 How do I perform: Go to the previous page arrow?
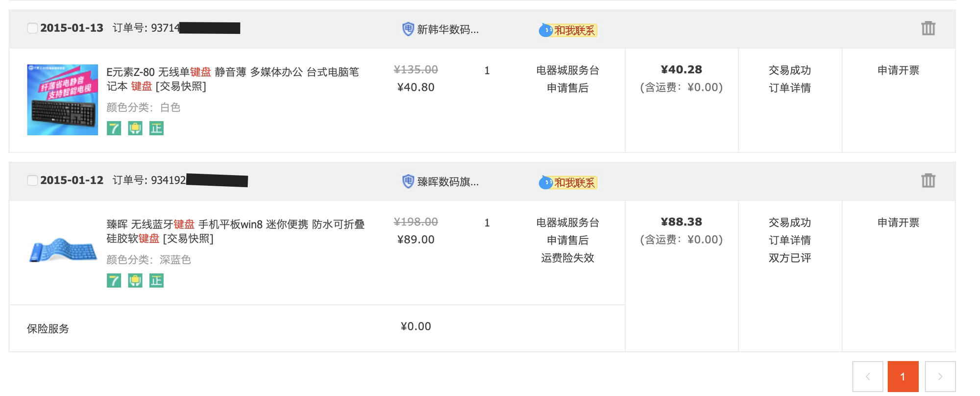867,376
